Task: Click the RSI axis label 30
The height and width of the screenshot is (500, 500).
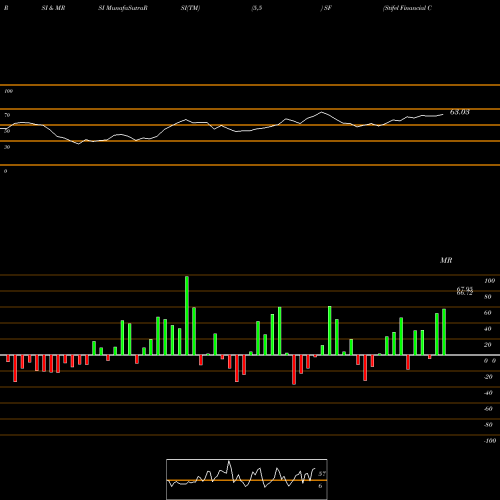Action: point(7,147)
